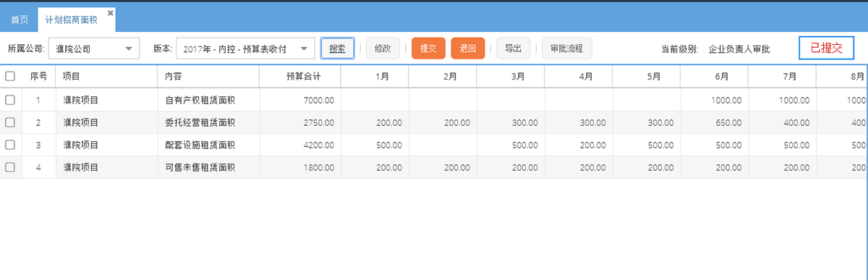Select the 委托经营租赁面积 cell

[208, 122]
